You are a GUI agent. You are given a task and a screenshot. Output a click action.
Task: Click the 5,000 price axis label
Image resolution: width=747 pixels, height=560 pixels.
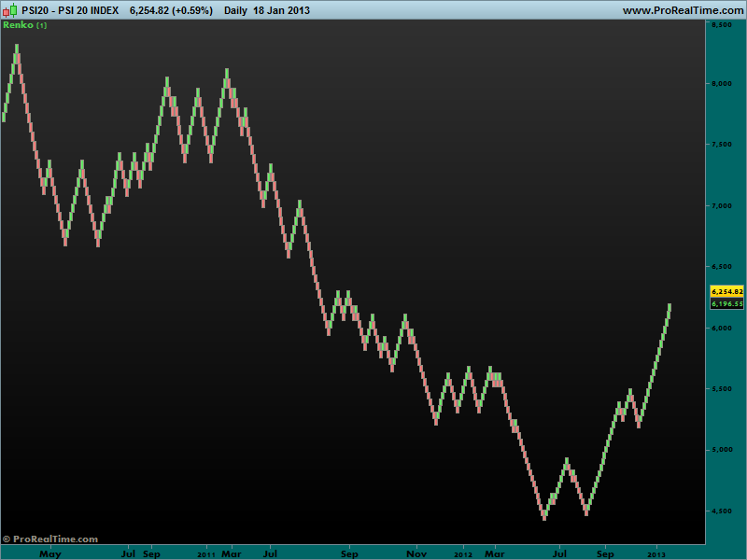722,450
